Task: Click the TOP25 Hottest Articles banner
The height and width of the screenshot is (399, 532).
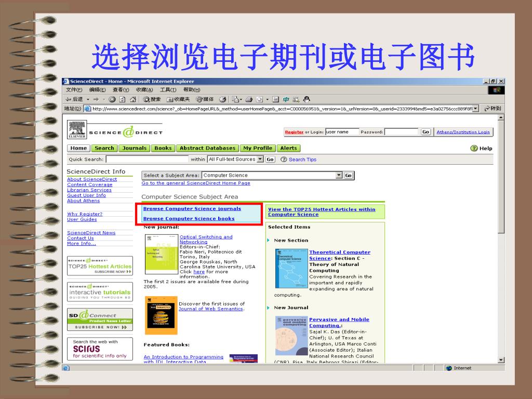Action: tap(100, 266)
